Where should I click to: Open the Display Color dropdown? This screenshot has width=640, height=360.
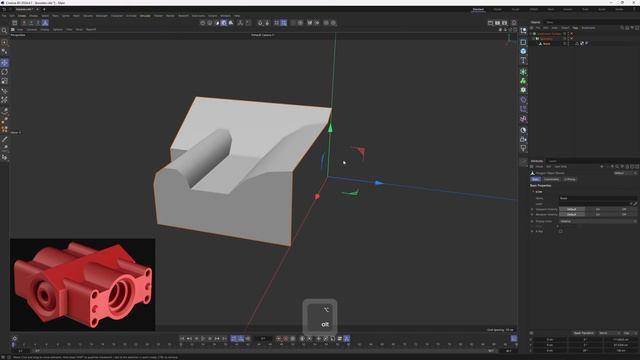[598, 221]
